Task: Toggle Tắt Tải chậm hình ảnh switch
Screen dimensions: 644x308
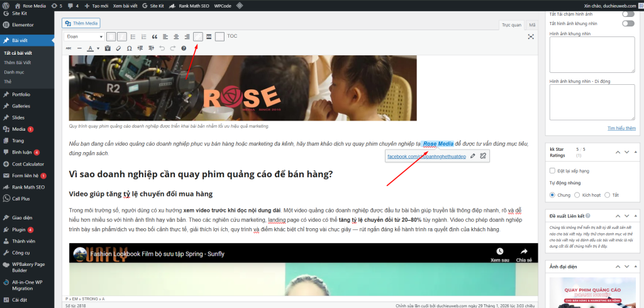Action: click(x=628, y=14)
